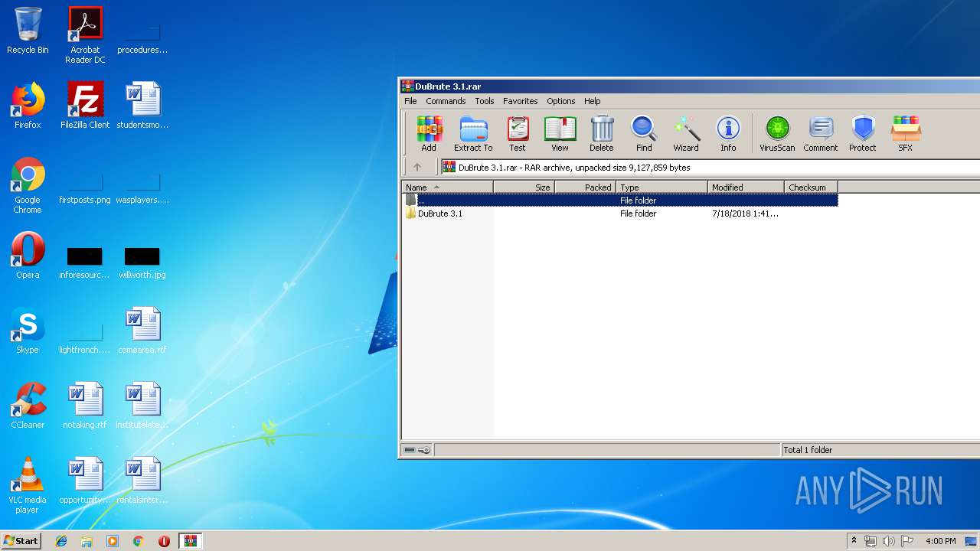Click the archive path address field
Screen dimensions: 980x551
point(710,167)
